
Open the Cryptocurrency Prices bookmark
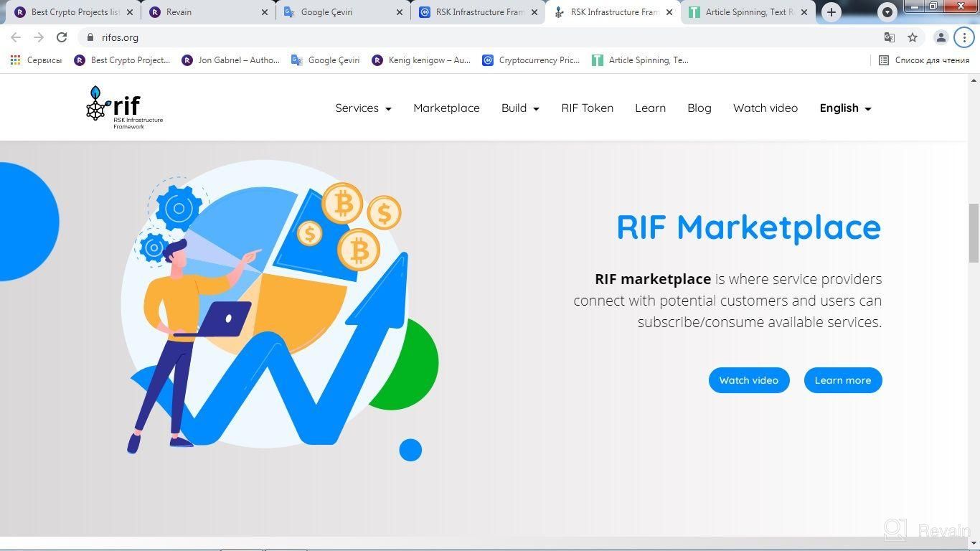531,60
